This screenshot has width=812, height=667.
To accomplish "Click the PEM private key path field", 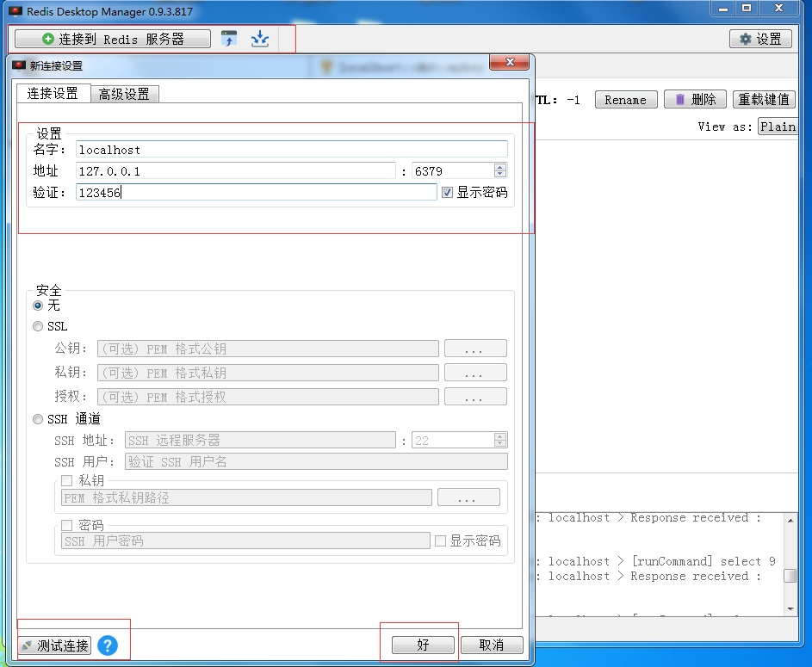I will (x=246, y=497).
